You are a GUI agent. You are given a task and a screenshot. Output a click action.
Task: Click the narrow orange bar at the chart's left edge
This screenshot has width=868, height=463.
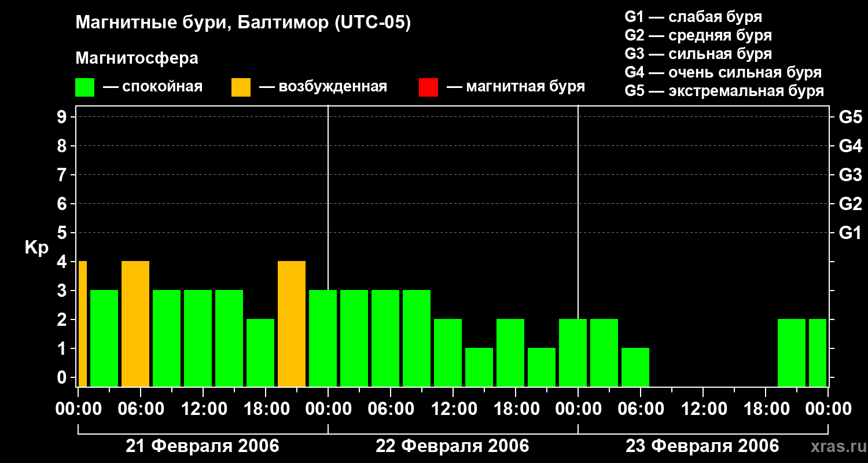[x=83, y=324]
